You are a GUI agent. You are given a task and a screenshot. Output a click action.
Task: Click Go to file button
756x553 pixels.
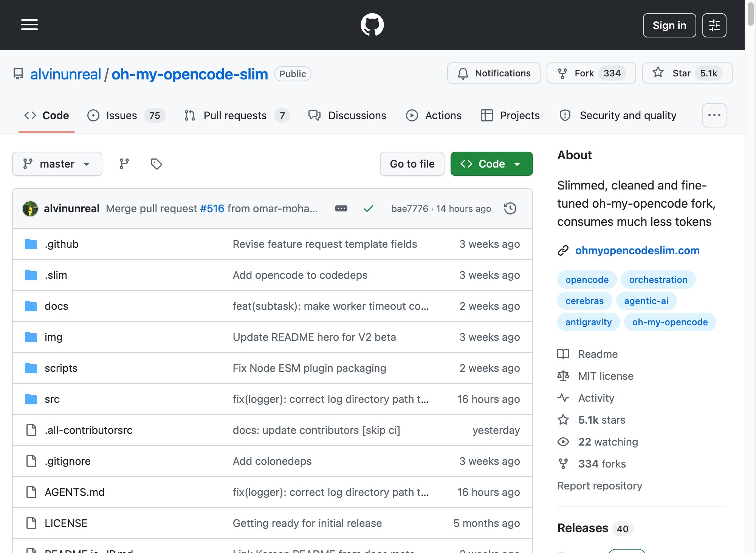click(412, 164)
